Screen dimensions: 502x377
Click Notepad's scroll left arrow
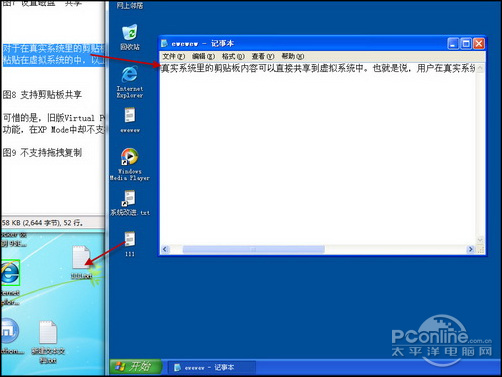pos(165,249)
